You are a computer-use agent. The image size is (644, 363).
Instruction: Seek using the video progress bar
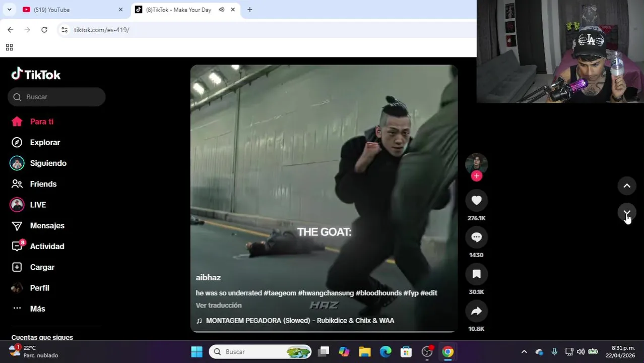[x=324, y=331]
